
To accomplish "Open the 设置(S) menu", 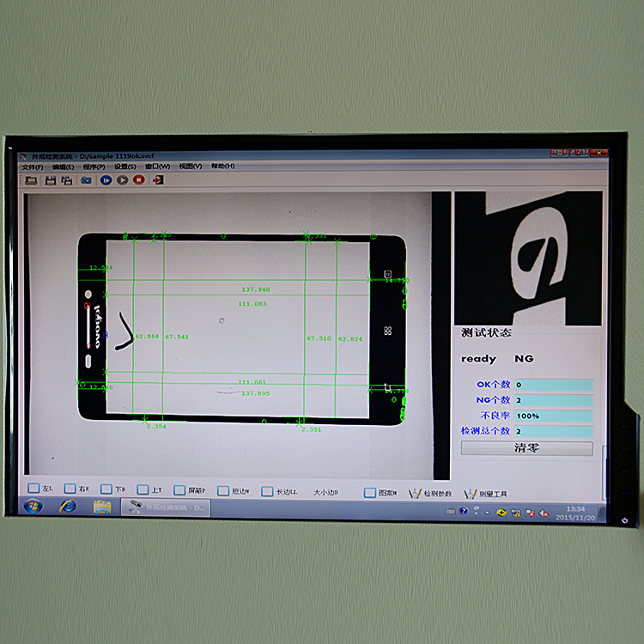I will coord(125,167).
